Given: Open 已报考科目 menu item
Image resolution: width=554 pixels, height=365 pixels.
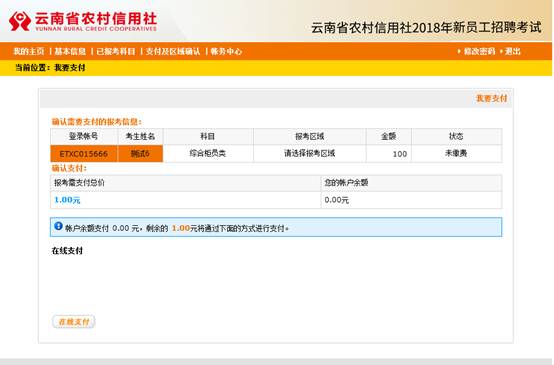Looking at the screenshot, I should (116, 52).
